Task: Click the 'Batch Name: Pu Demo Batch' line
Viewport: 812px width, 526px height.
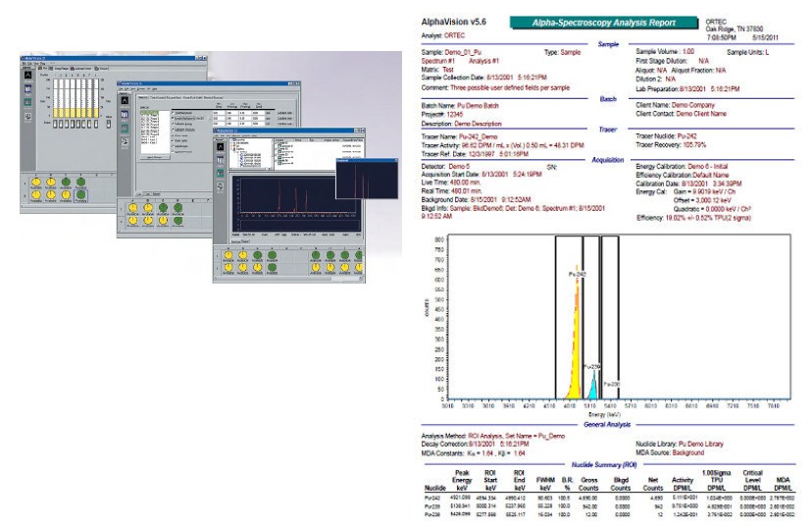Action: 460,106
